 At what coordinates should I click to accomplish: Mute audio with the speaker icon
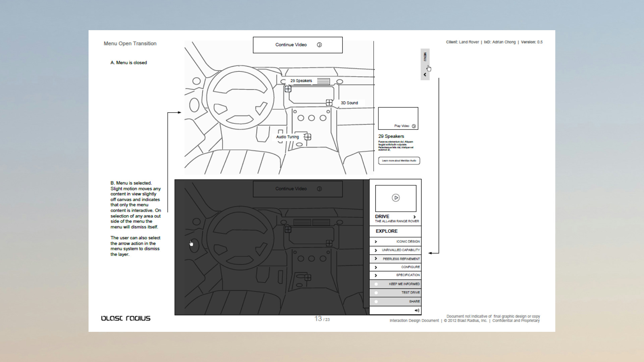(x=417, y=310)
